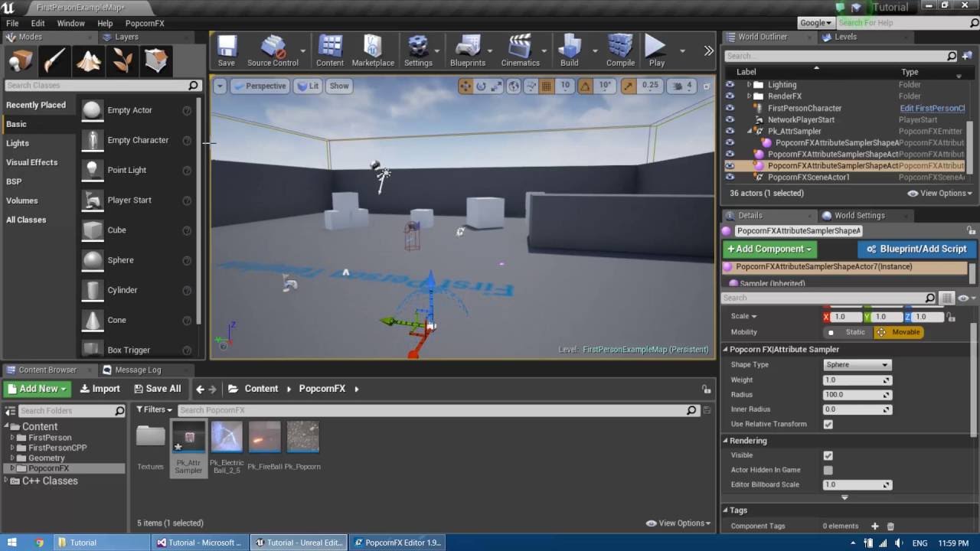Expand the toolbar overflow chevron
980x551 pixels.
click(x=708, y=51)
